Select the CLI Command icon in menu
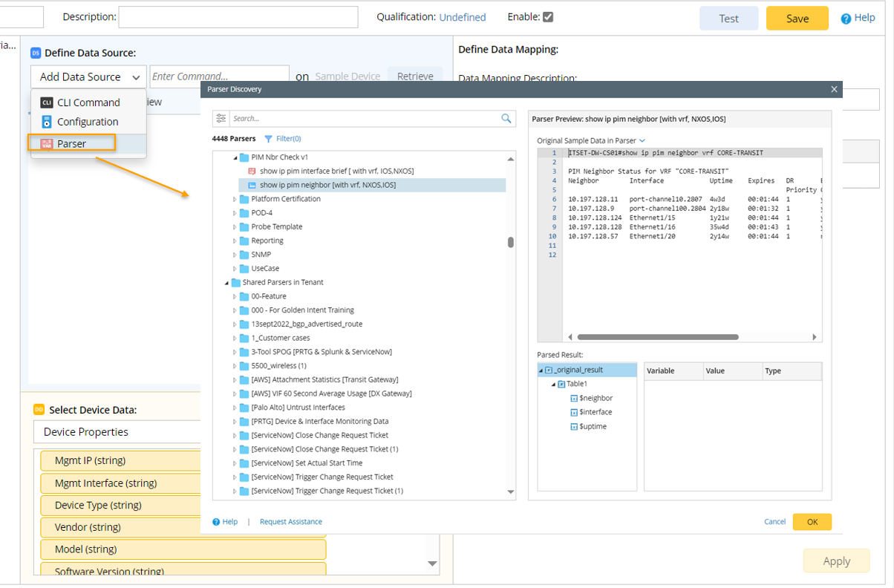The image size is (894, 588). pyautogui.click(x=47, y=102)
